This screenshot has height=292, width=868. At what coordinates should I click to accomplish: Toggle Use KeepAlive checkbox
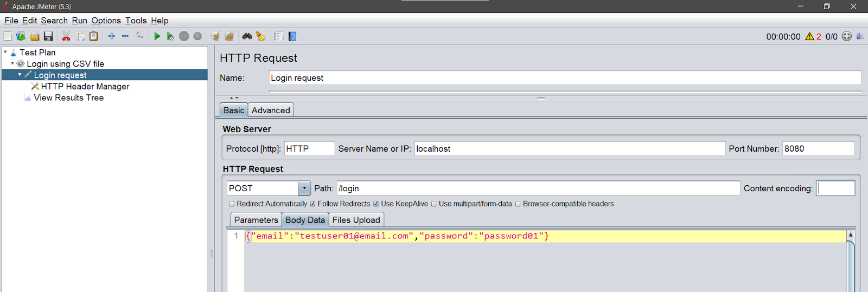(375, 204)
